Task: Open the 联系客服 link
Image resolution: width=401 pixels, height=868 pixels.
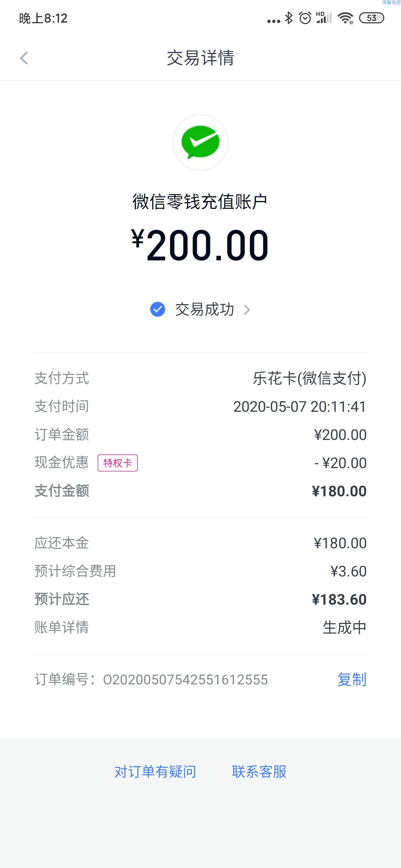Action: [259, 772]
